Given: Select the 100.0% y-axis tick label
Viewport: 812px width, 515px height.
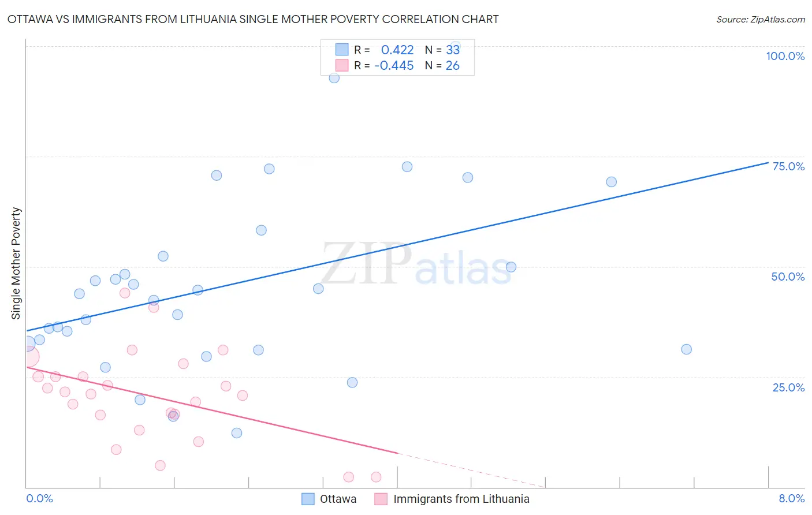Looking at the screenshot, I should pyautogui.click(x=785, y=56).
